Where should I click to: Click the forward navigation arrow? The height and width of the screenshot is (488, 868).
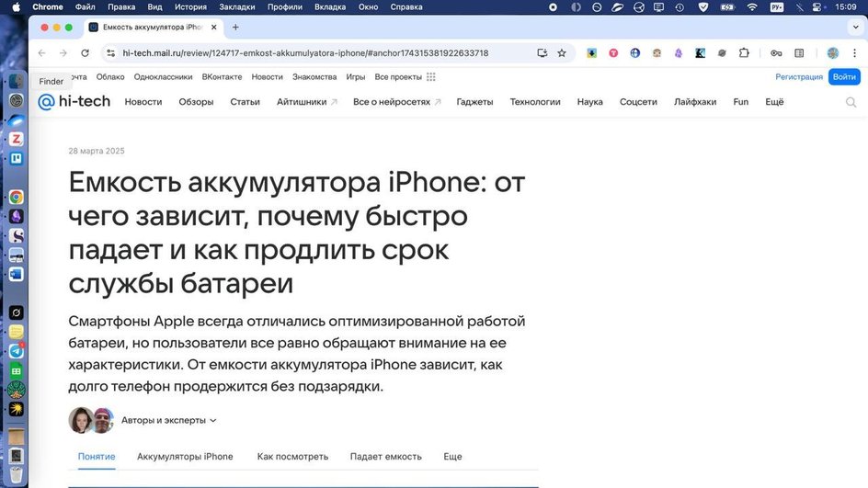(x=63, y=53)
